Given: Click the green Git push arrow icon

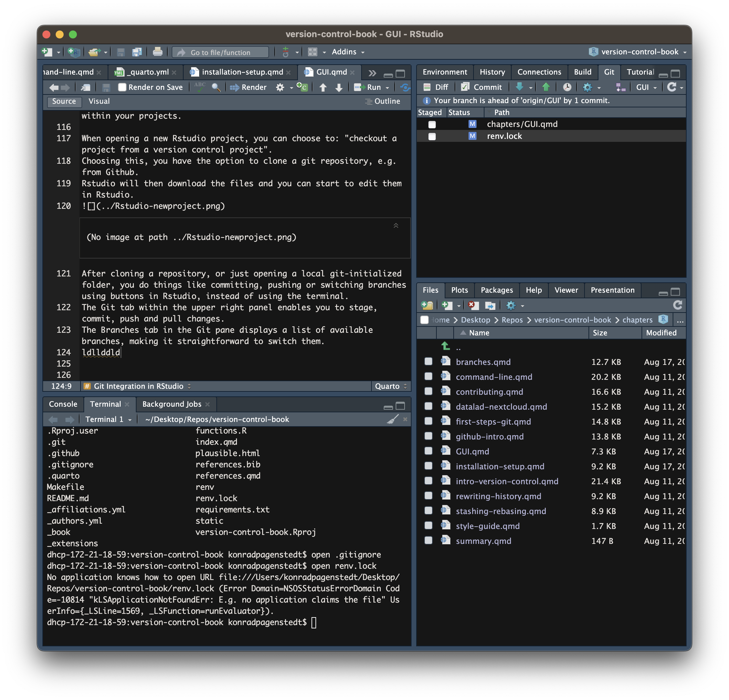Looking at the screenshot, I should tap(546, 87).
